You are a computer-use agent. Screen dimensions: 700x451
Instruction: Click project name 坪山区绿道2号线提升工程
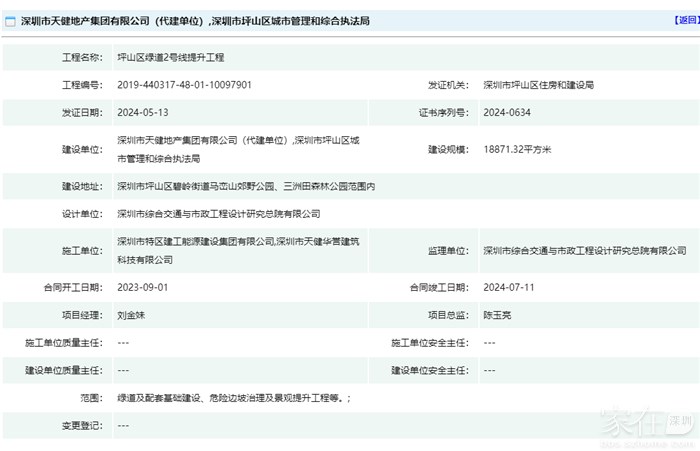click(x=171, y=58)
